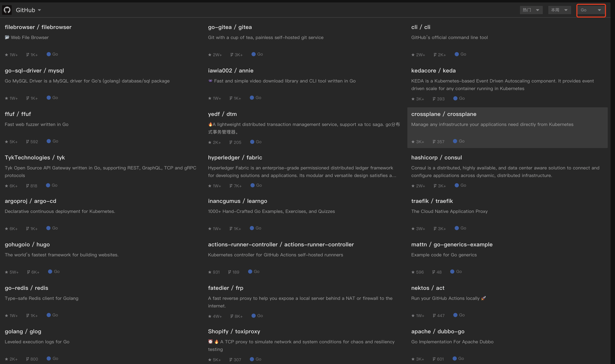Click the star icon under filebrowser repo

pos(7,55)
